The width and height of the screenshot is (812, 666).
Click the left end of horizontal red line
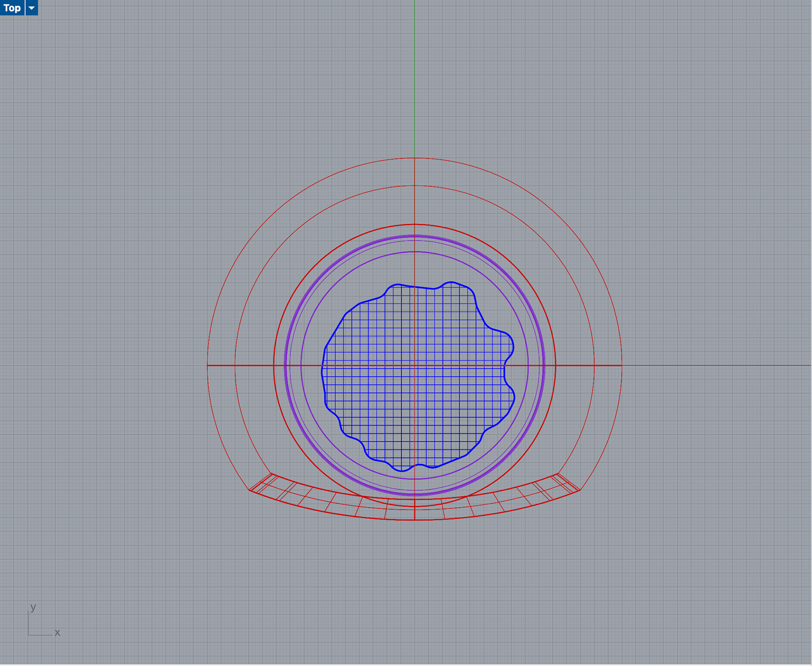(208, 365)
